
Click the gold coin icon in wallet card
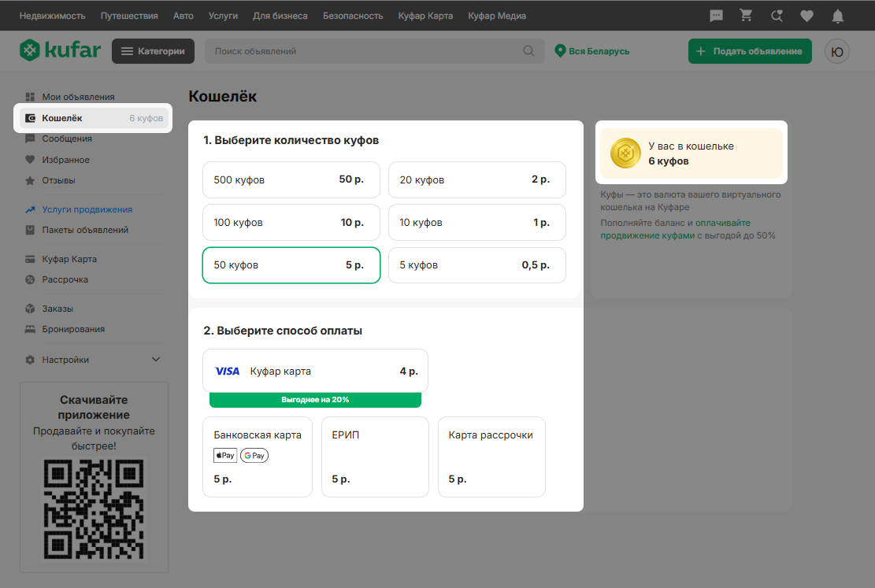point(625,153)
